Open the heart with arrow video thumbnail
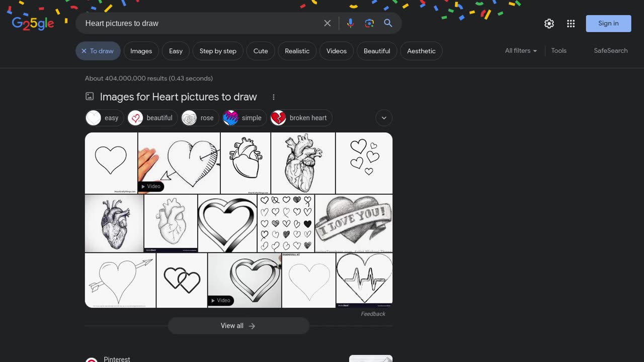Image resolution: width=644 pixels, height=362 pixels. coord(179,163)
